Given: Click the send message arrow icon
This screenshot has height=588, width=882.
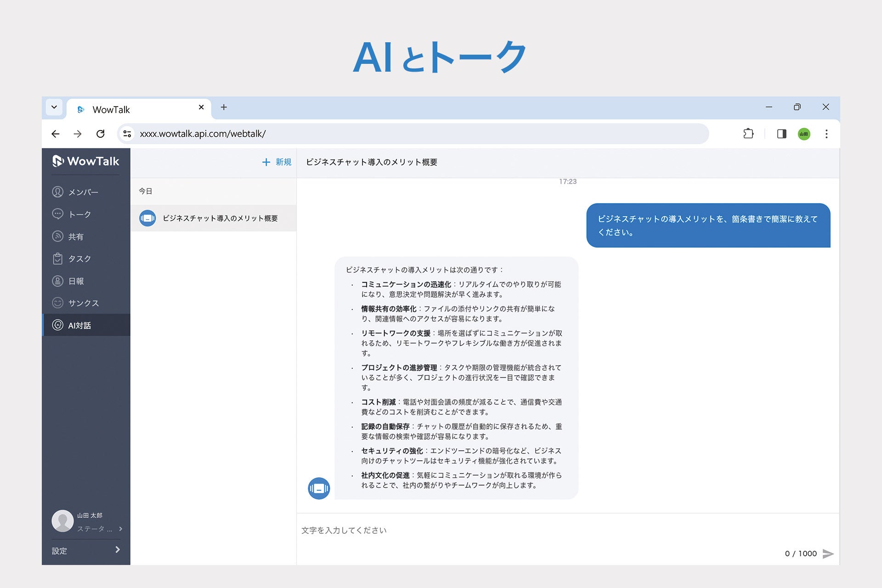Looking at the screenshot, I should (x=828, y=554).
